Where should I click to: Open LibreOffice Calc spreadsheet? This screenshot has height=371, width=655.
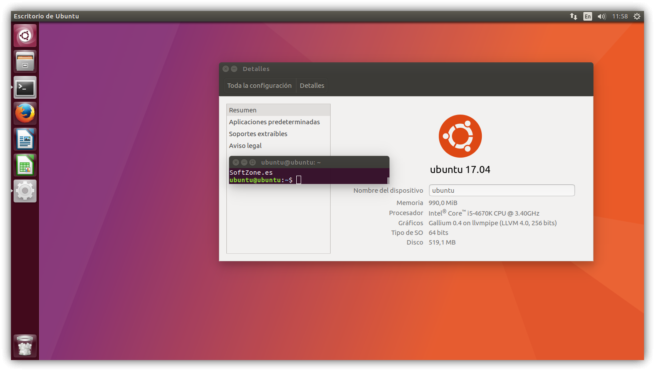click(25, 165)
